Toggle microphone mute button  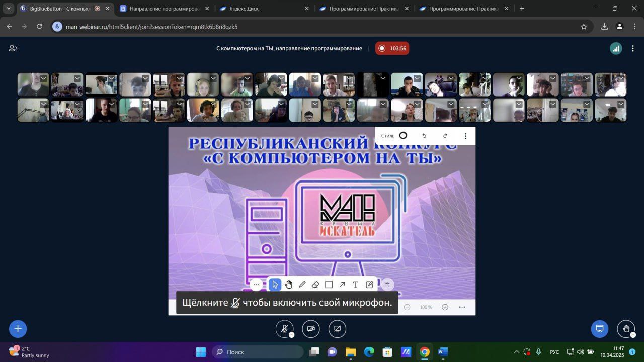point(284,329)
